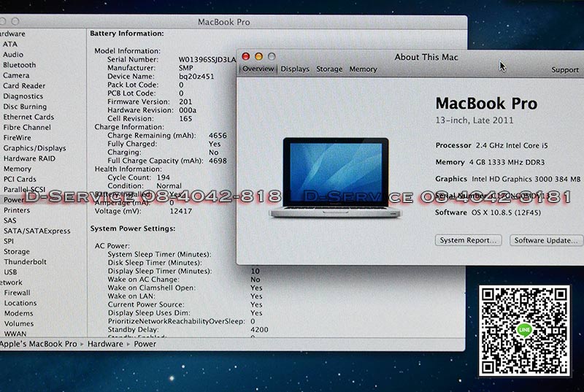
Task: Click the Standby Delay value 4200
Action: click(x=259, y=330)
